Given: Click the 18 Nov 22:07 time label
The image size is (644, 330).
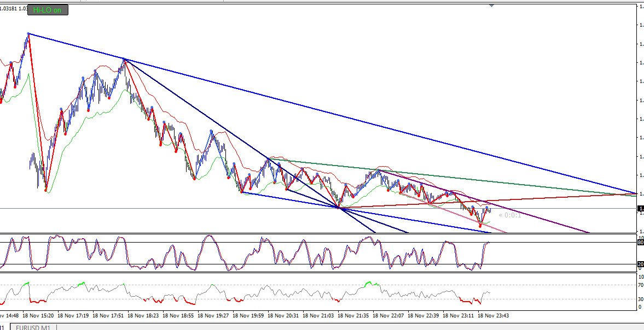Looking at the screenshot, I should pos(388,316).
